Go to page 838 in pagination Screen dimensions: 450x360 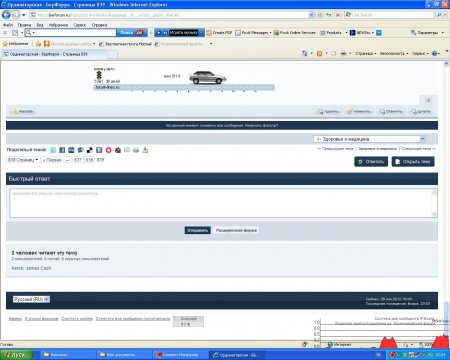[89, 160]
